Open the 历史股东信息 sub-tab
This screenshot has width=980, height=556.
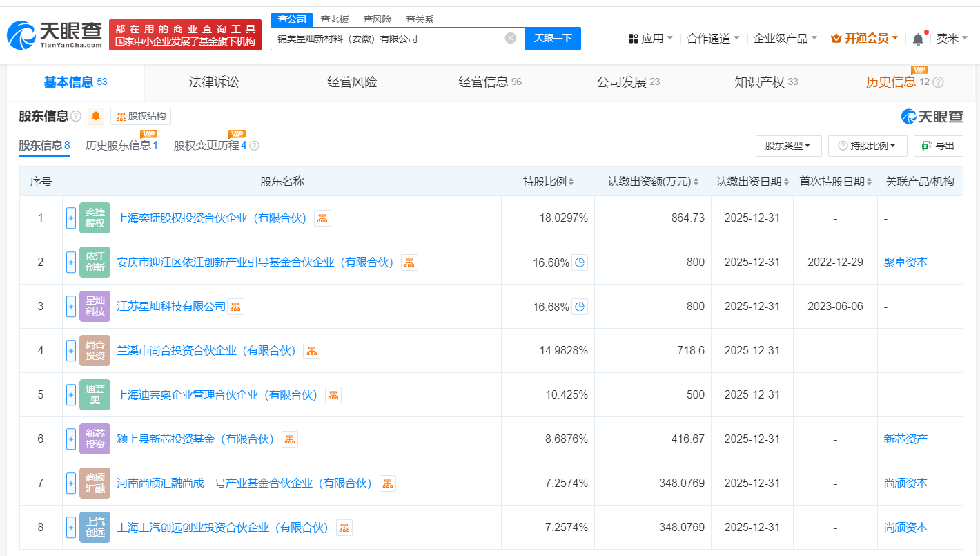(121, 146)
